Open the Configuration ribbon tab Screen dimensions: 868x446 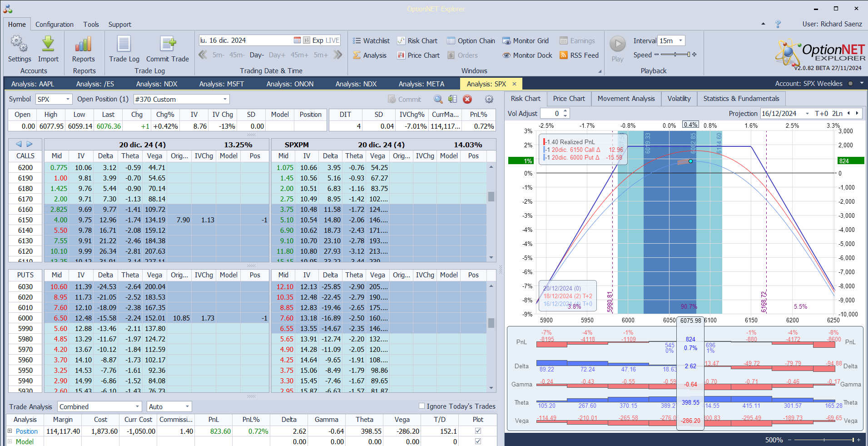55,25
